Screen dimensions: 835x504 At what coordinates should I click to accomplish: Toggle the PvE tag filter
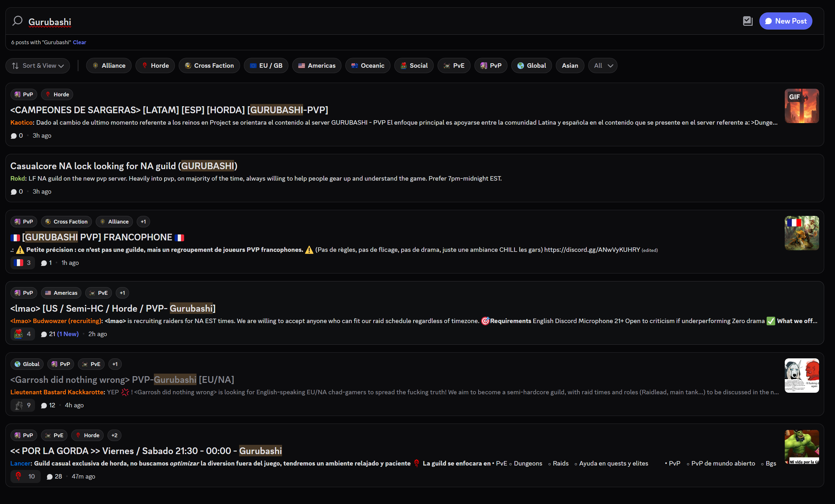pyautogui.click(x=454, y=66)
